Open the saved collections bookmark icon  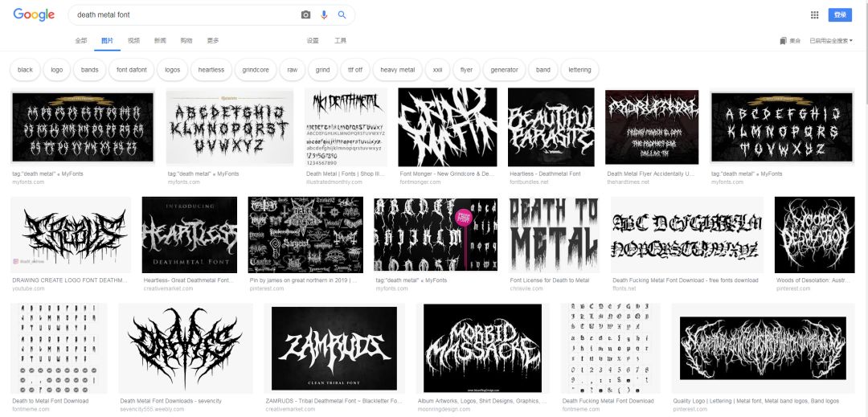(x=783, y=40)
